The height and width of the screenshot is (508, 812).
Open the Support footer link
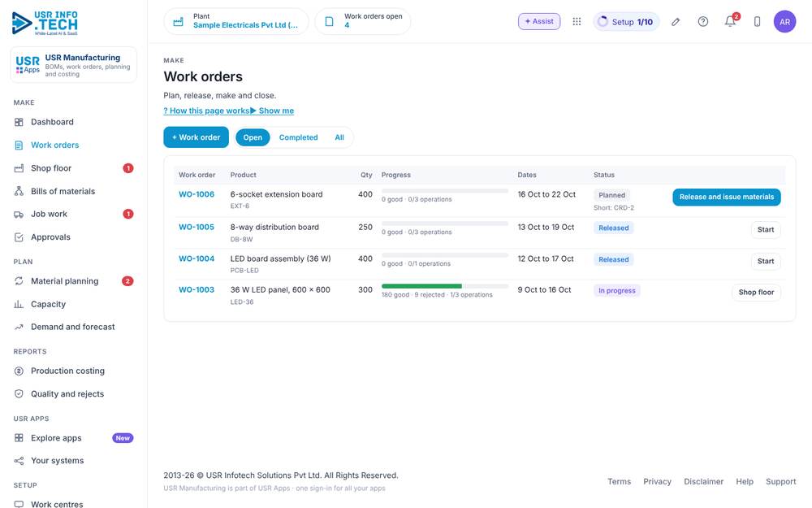[x=780, y=481]
